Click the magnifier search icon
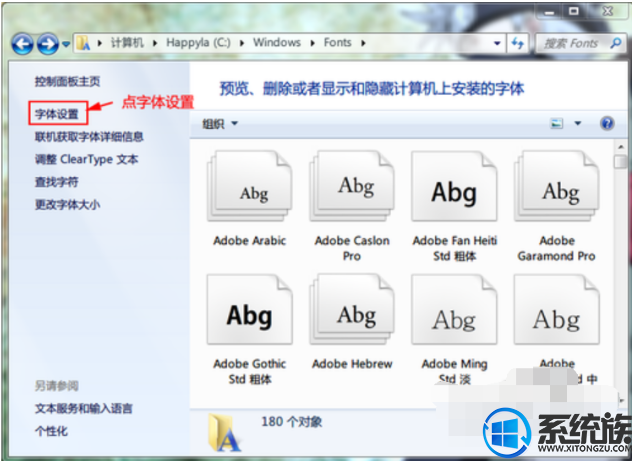The image size is (632, 461). 616,43
